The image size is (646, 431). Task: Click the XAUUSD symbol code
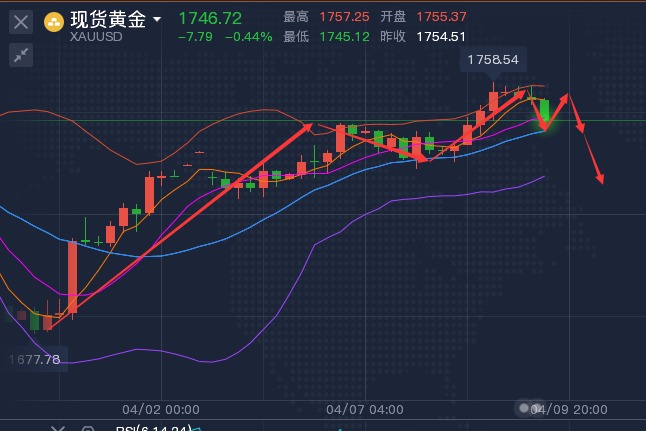[98, 38]
